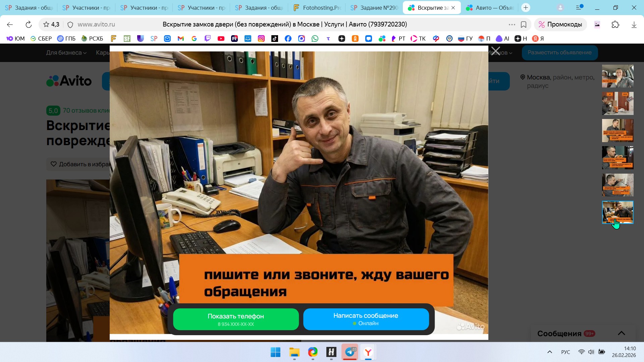Open the 'Для бизнеса' dropdown menu
Image resolution: width=644 pixels, height=362 pixels.
(66, 53)
